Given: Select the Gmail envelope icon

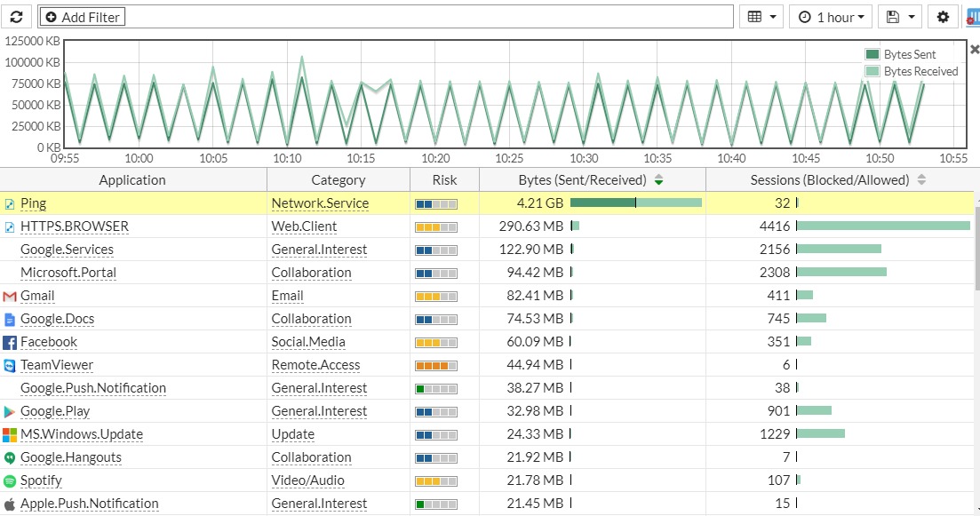Looking at the screenshot, I should pos(11,296).
